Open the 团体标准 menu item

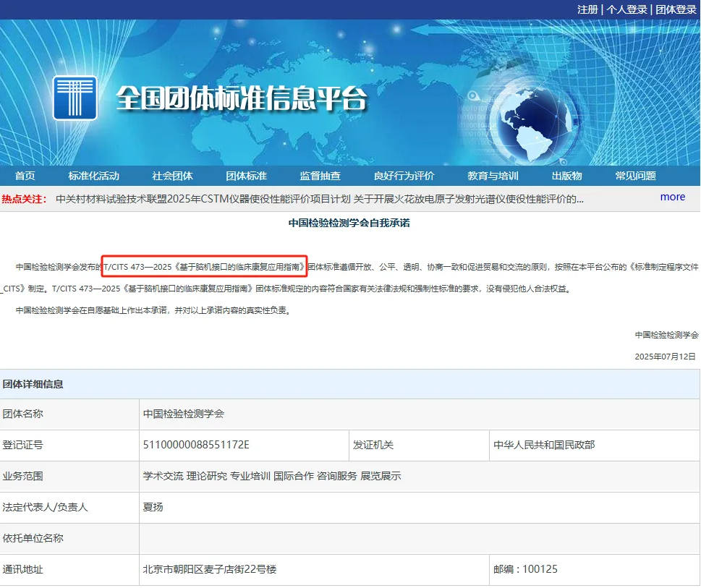tap(247, 176)
